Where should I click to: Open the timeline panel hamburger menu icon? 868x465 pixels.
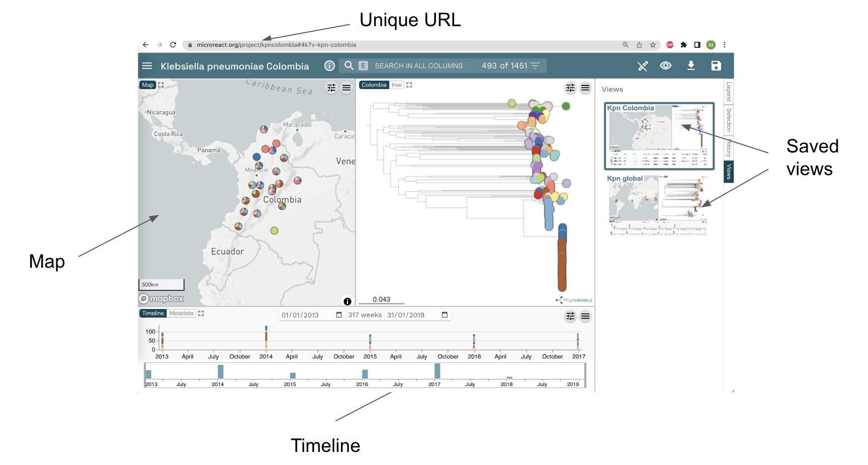(x=585, y=317)
